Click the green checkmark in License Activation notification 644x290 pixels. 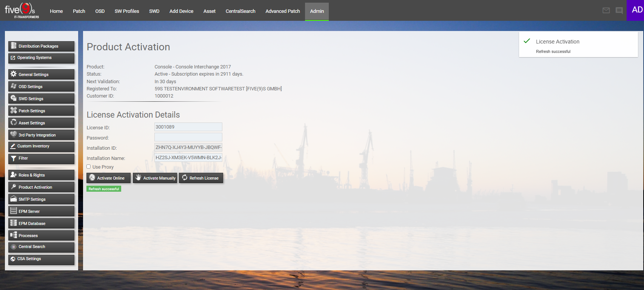tap(527, 41)
